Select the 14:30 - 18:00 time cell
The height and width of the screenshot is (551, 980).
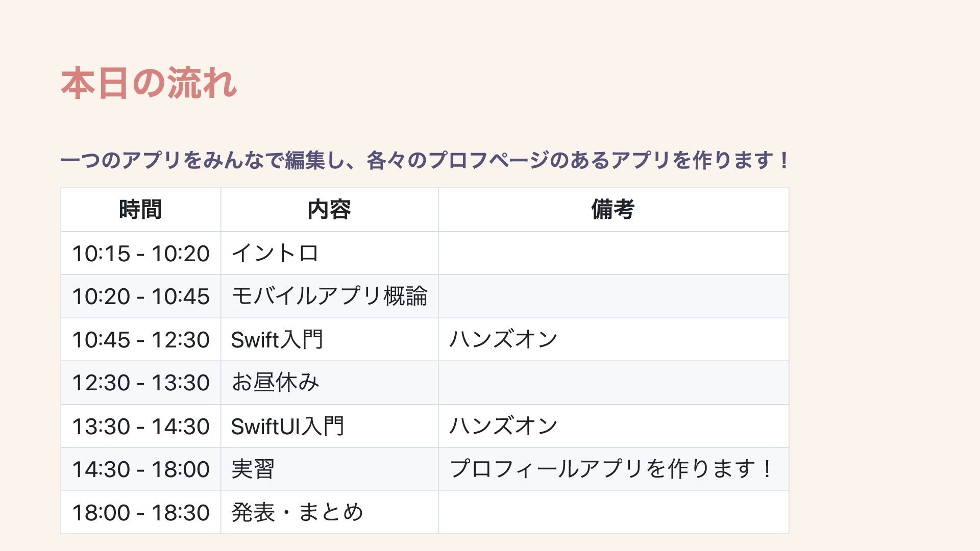click(140, 469)
